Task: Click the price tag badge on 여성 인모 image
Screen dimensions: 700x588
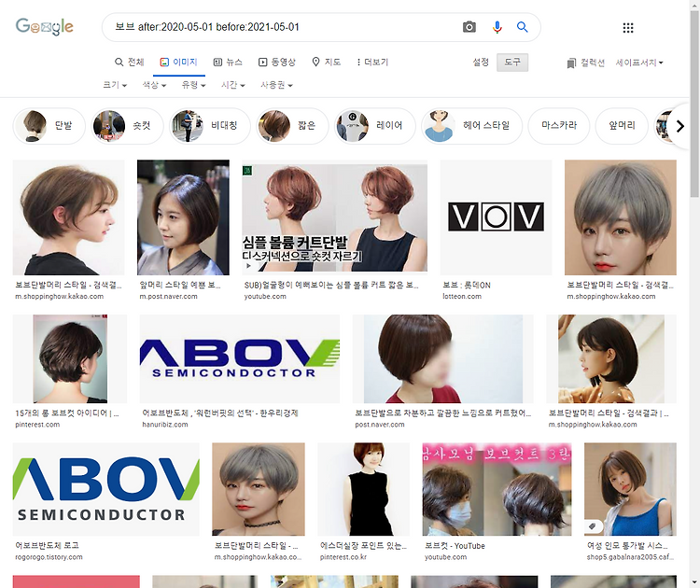Action: [593, 526]
